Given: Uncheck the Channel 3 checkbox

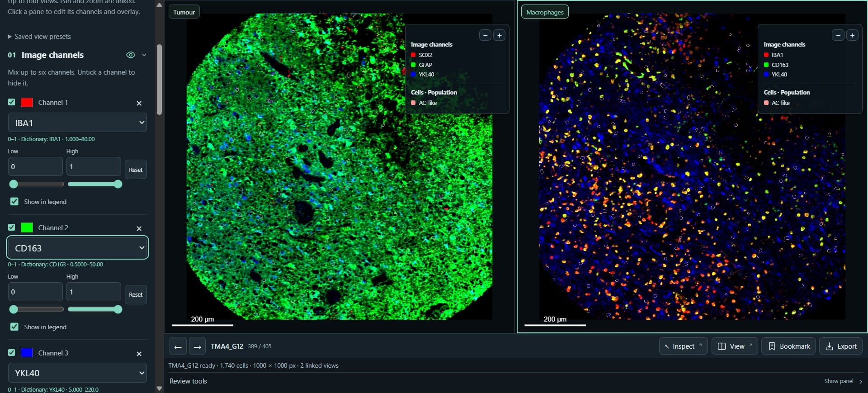Looking at the screenshot, I should (x=12, y=353).
